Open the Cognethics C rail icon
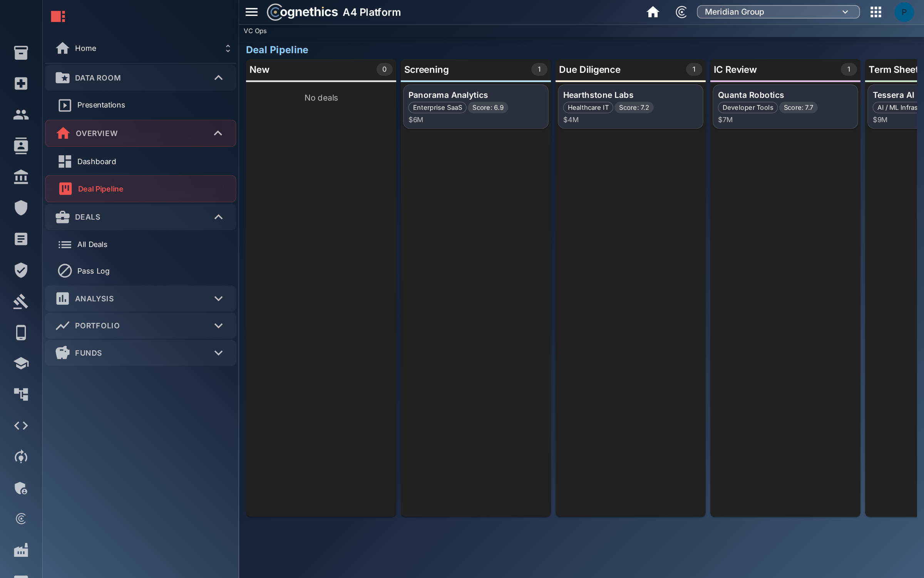The height and width of the screenshot is (578, 924). coord(21,519)
